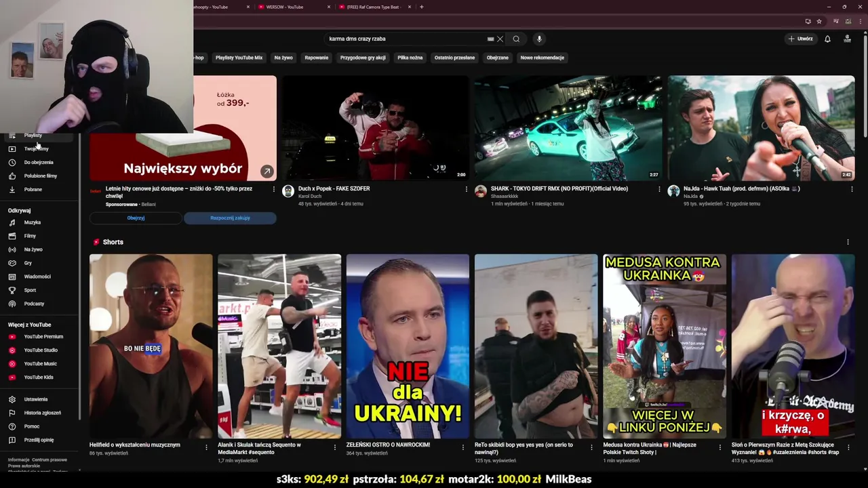Image resolution: width=868 pixels, height=488 pixels.
Task: Open Pobrane downloads in sidebar
Action: [33, 189]
